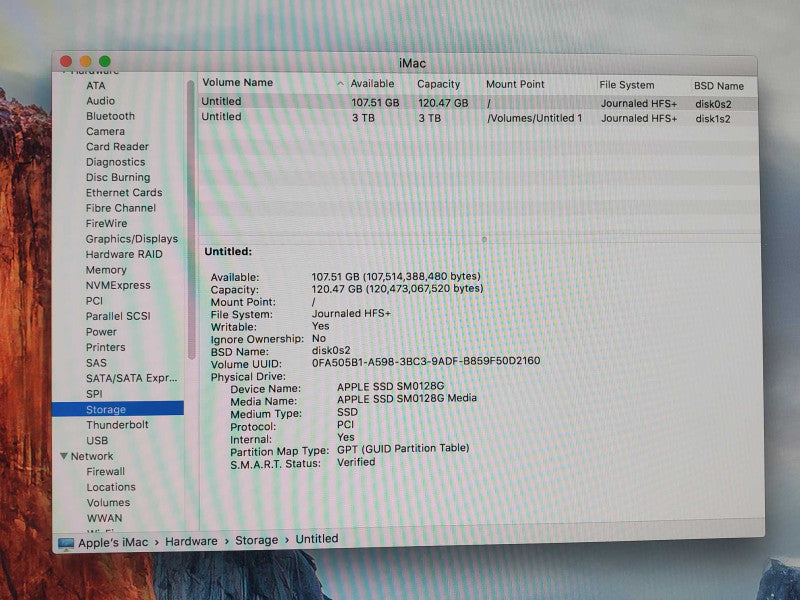Click the split pane divider handle

[484, 239]
